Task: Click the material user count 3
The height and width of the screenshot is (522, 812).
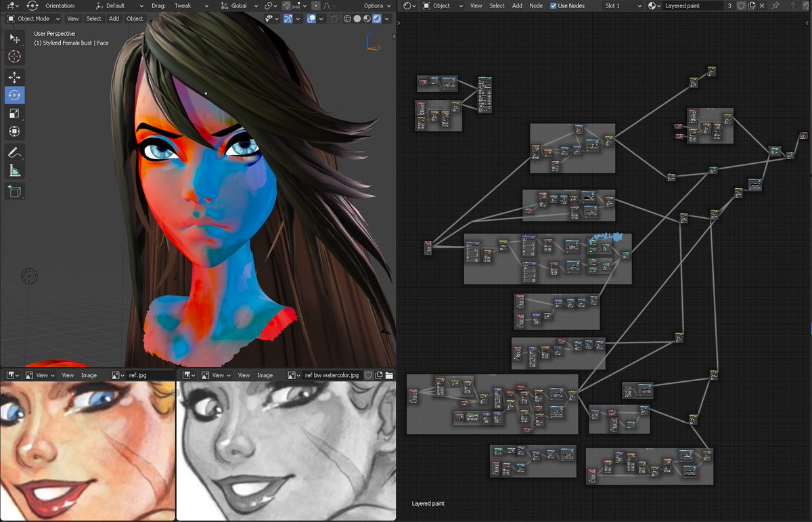Action: pyautogui.click(x=729, y=5)
